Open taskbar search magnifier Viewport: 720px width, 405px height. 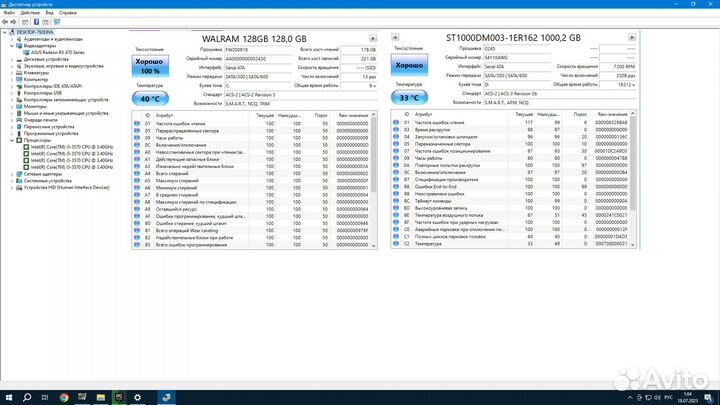[27, 397]
